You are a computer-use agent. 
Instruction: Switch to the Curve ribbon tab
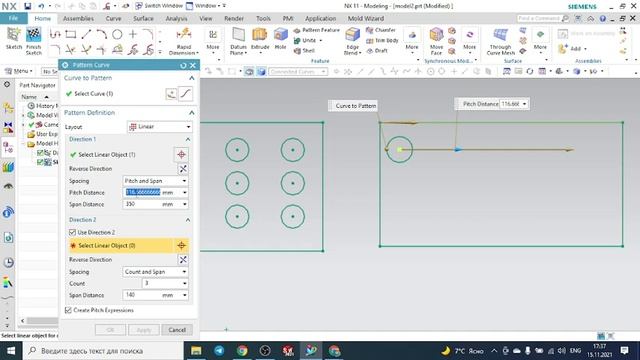pyautogui.click(x=113, y=18)
